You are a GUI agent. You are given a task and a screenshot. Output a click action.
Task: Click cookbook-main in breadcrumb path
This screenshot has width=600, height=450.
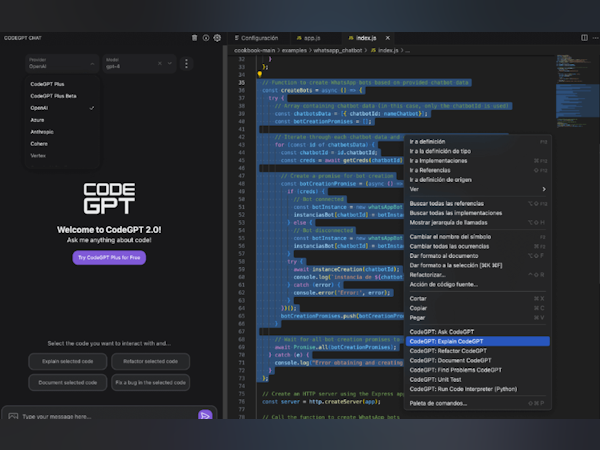click(x=254, y=50)
